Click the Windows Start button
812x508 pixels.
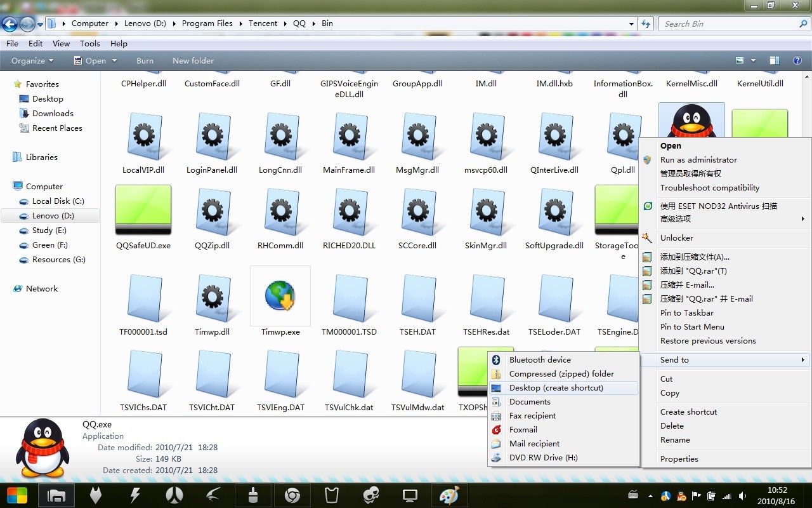point(17,495)
